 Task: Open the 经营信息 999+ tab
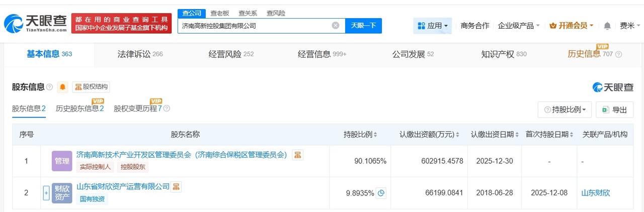coord(322,54)
